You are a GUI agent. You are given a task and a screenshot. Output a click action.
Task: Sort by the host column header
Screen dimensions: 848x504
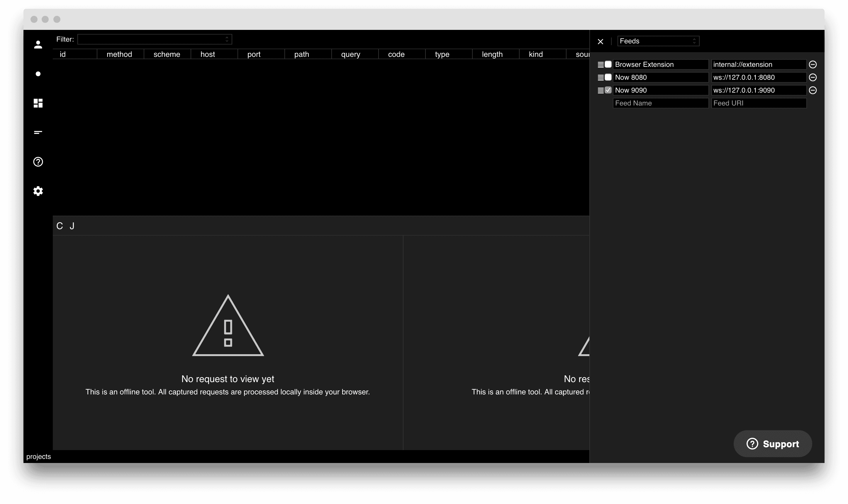(214, 54)
